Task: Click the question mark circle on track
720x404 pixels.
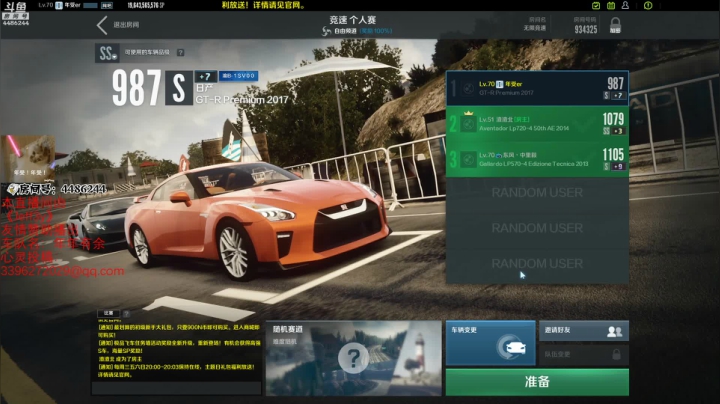Action: [x=353, y=358]
